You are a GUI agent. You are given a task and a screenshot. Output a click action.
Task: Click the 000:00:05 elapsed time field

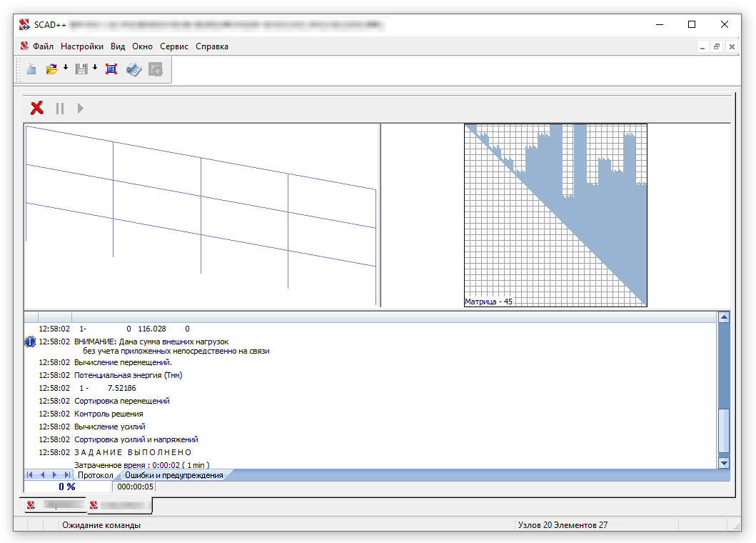tap(136, 487)
